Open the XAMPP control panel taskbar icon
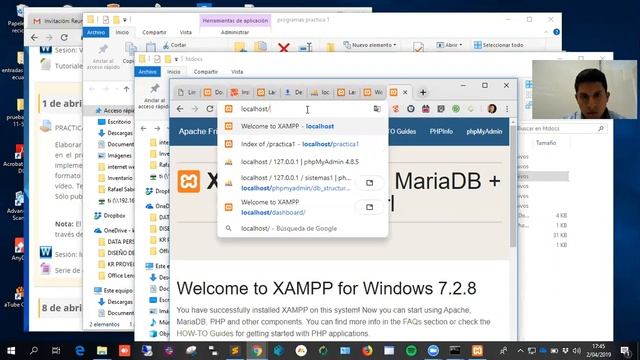The image size is (640, 360). 477,351
